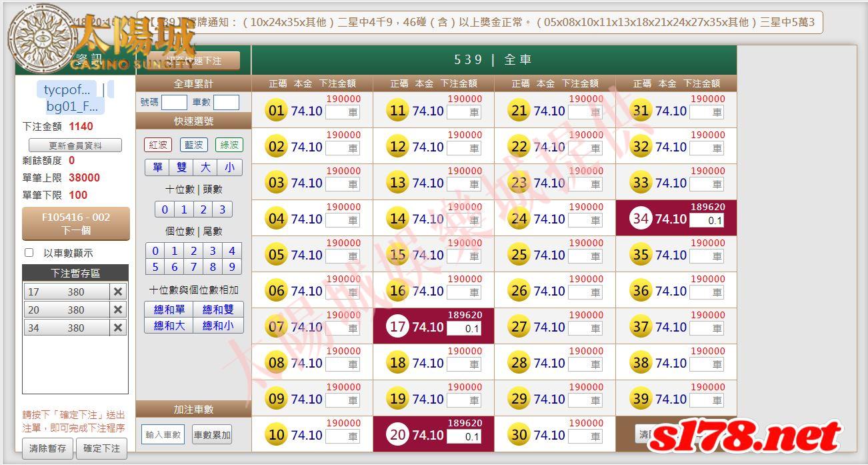
Task: Edit bet amount field for number 17
Action: pyautogui.click(x=463, y=328)
